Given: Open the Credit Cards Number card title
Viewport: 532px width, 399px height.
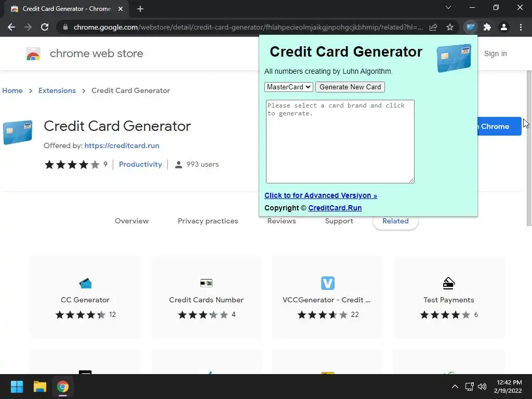Looking at the screenshot, I should (x=206, y=300).
